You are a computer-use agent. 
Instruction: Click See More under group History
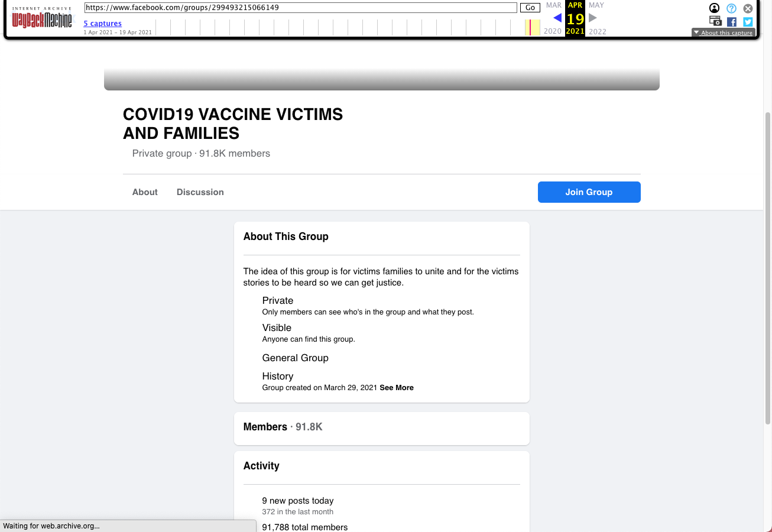[396, 387]
